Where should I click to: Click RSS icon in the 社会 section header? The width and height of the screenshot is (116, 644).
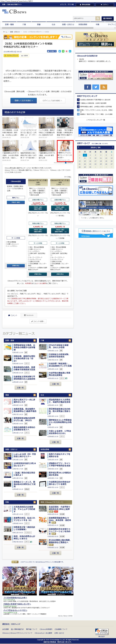(x=70, y=395)
